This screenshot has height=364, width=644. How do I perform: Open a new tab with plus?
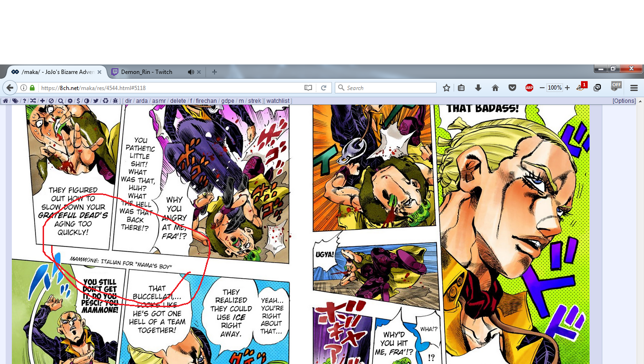click(x=215, y=72)
